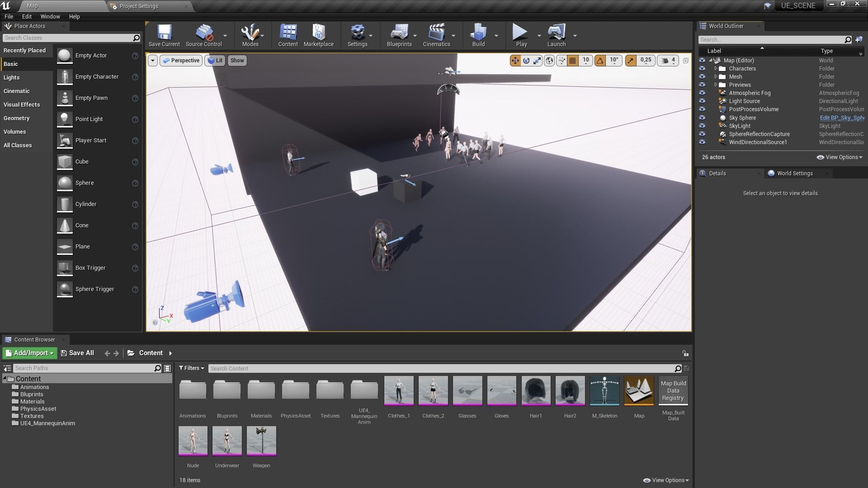Select the Hair1 asset thumbnail
Screen dimensions: 868x488
pyautogui.click(x=536, y=391)
